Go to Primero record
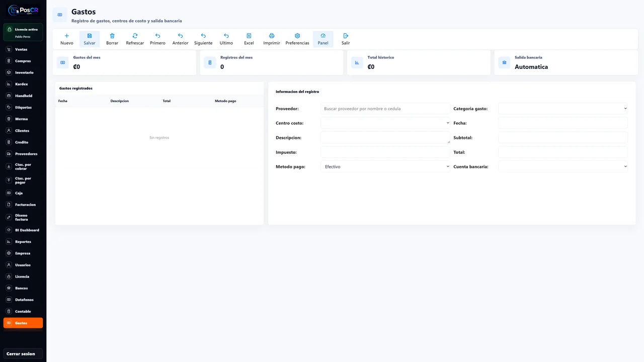 coord(157,39)
